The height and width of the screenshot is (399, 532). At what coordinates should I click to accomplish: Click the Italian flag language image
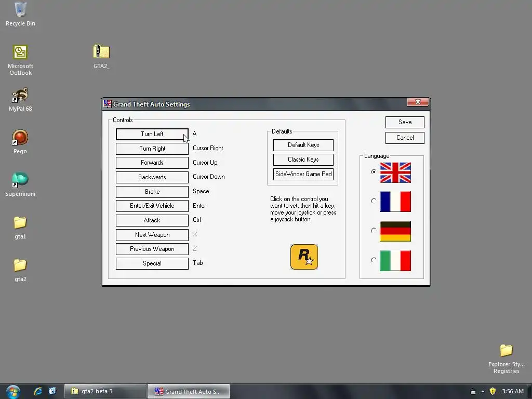pos(395,261)
